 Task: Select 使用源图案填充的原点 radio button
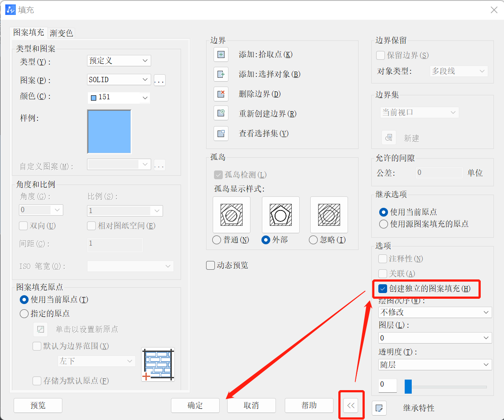coord(383,224)
